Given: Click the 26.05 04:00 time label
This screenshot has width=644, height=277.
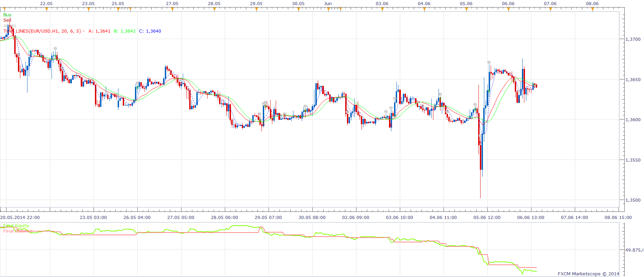Looking at the screenshot, I should click(137, 218).
